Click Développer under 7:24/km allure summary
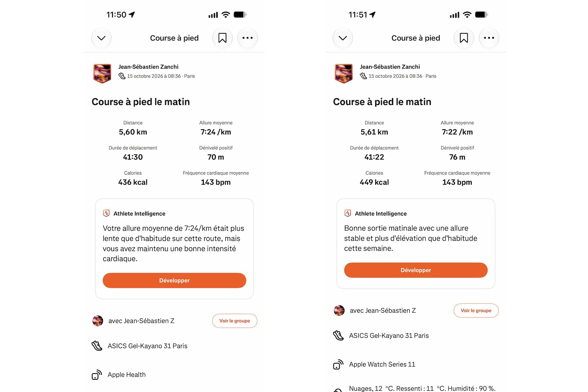588x392 pixels. (x=174, y=281)
